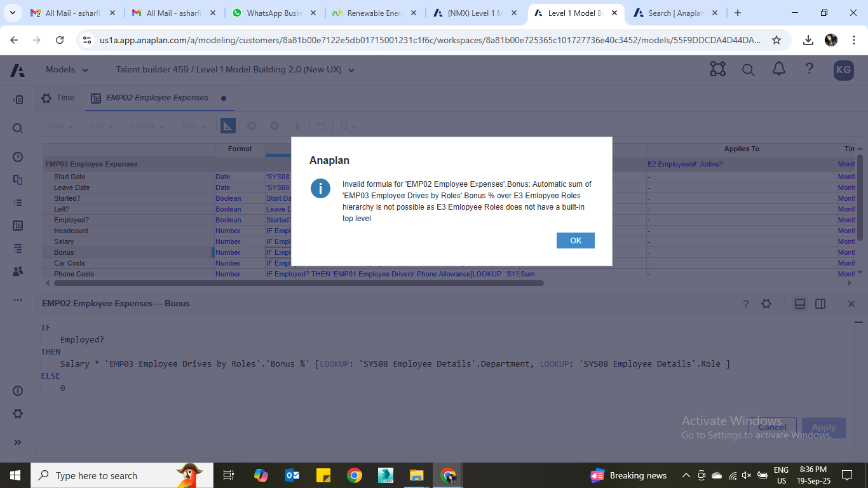The width and height of the screenshot is (868, 488).
Task: Open Anaplan header search magnifier
Action: (749, 70)
